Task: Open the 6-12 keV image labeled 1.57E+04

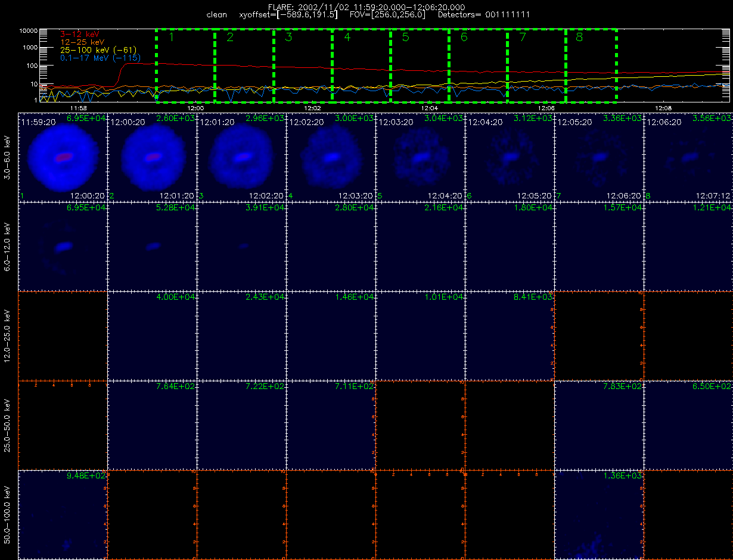Action: [599, 247]
